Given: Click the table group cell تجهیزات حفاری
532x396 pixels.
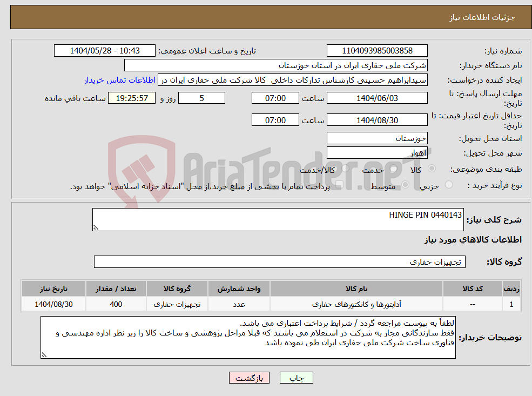Looking at the screenshot, I should 177,304.
